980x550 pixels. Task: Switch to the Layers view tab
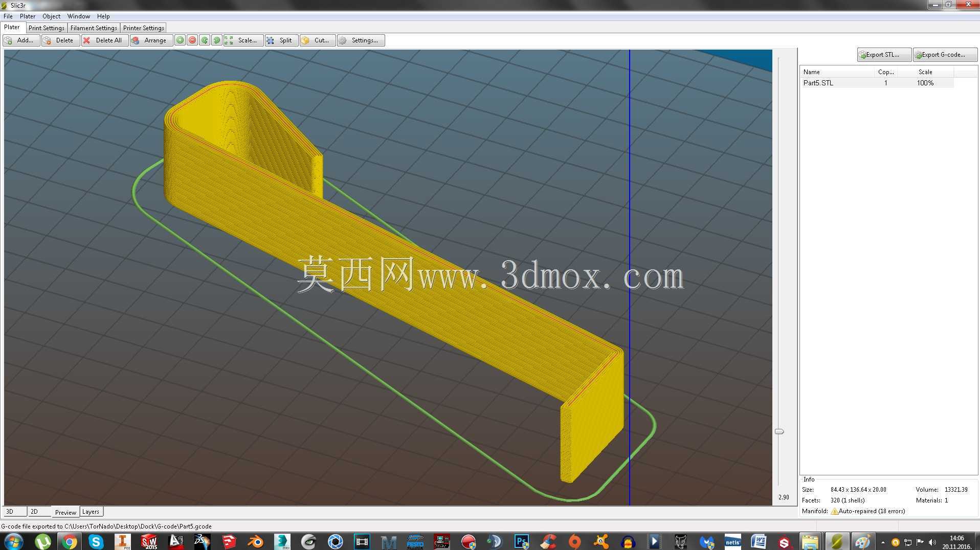(x=91, y=512)
